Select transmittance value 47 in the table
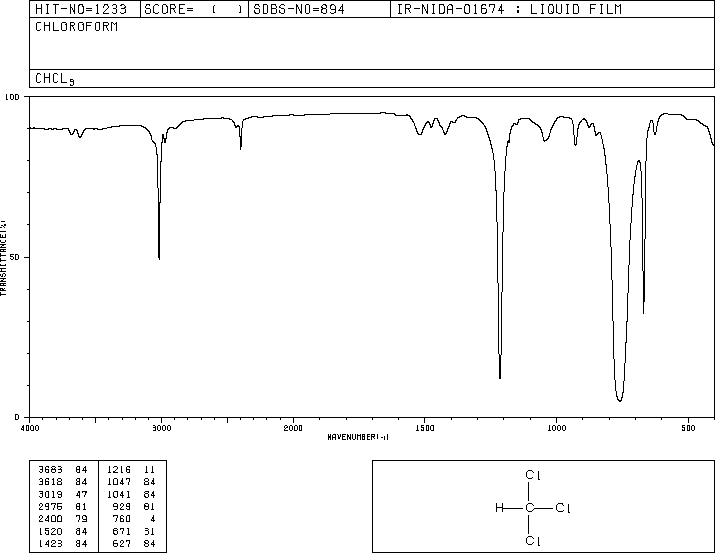The width and height of the screenshot is (715, 553). coord(81,494)
